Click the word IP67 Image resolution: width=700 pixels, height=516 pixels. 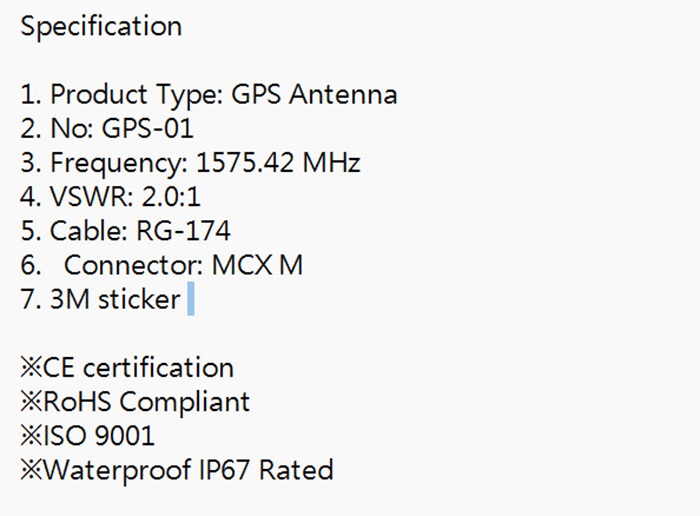[222, 470]
